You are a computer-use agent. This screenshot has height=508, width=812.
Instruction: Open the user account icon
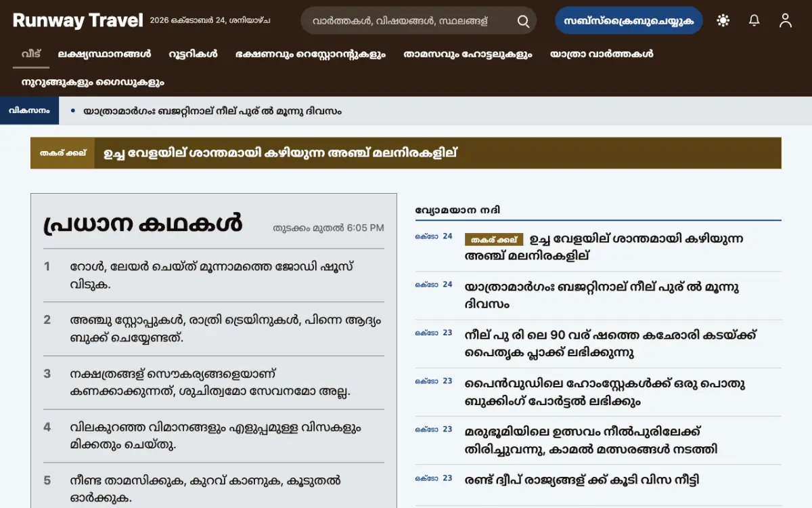(x=786, y=20)
